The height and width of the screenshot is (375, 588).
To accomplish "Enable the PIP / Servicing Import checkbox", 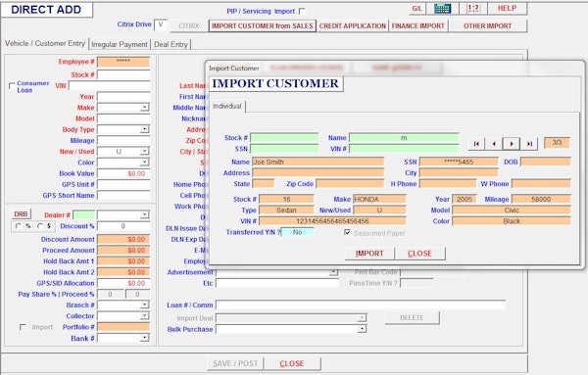I will (302, 11).
